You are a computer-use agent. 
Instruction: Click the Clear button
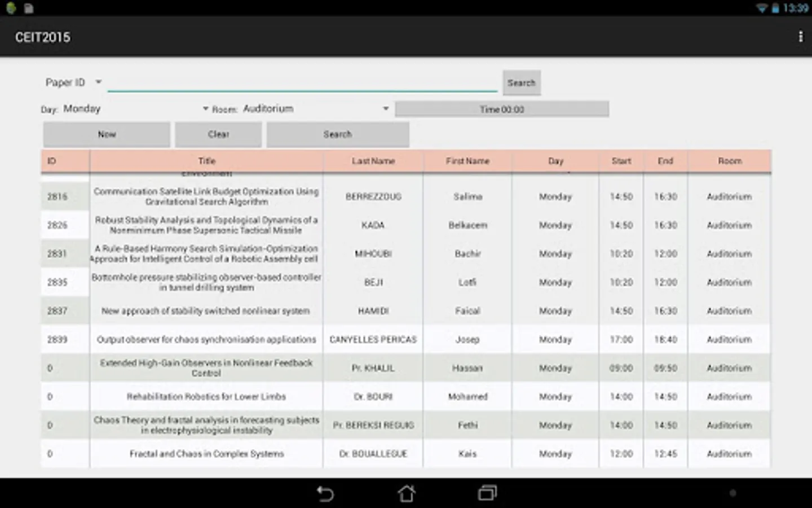[x=218, y=134]
